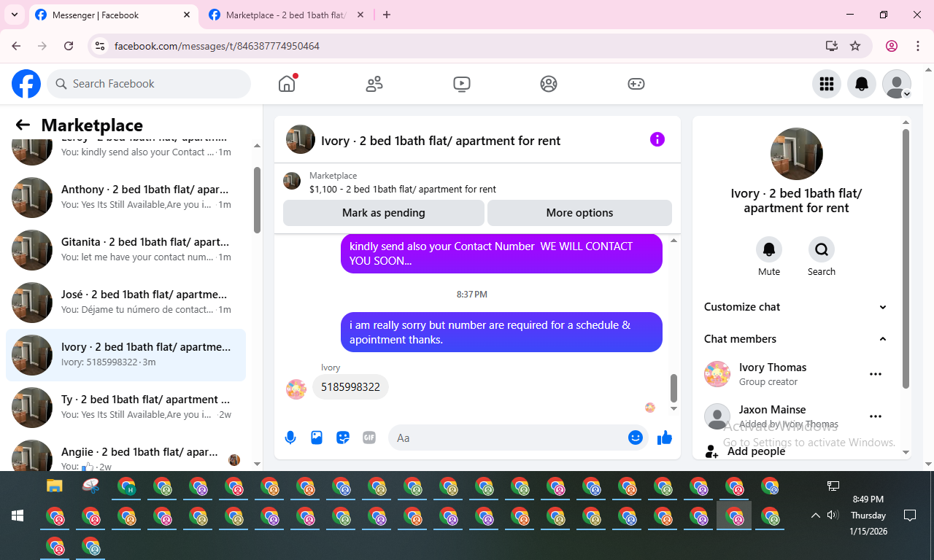Click Mark as pending button

384,213
